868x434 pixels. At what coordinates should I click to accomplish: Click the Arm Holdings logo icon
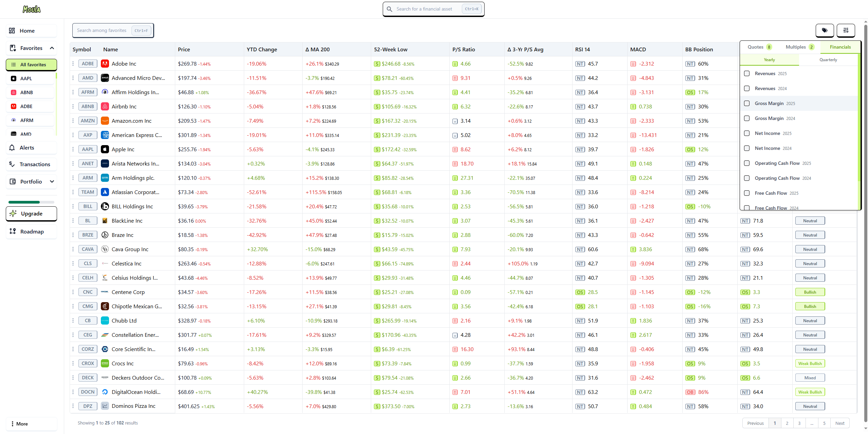[x=105, y=178]
